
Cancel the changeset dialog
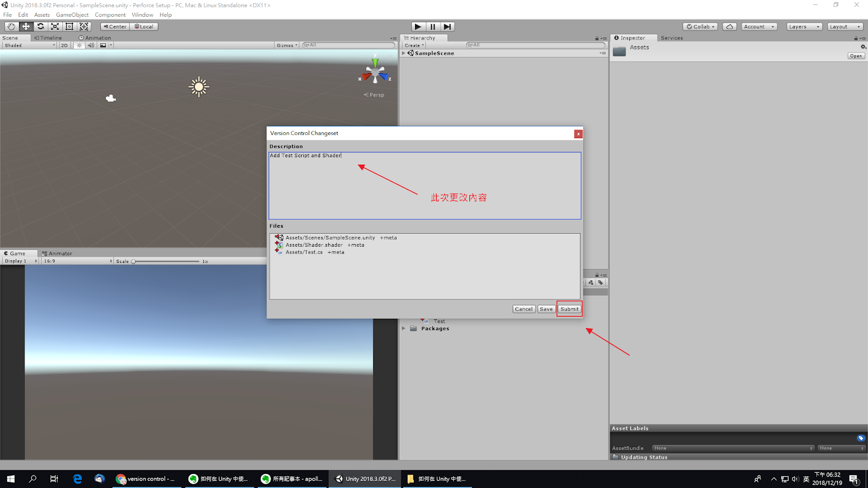[523, 309]
